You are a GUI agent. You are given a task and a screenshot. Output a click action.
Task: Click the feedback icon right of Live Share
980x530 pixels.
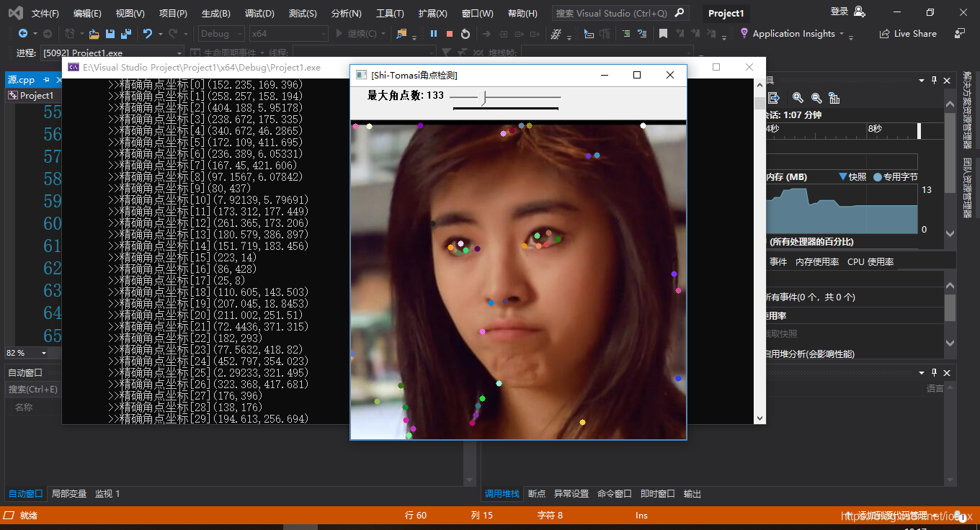pos(959,34)
